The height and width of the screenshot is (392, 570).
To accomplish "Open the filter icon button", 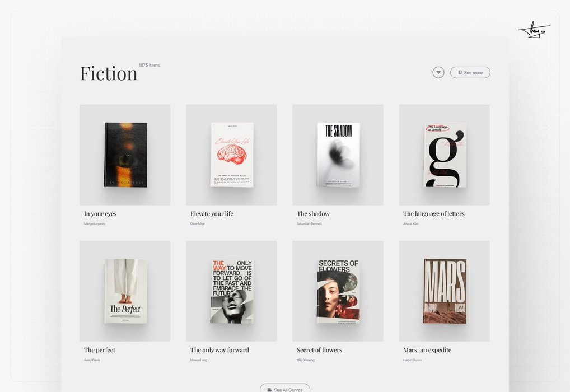I will [x=438, y=72].
